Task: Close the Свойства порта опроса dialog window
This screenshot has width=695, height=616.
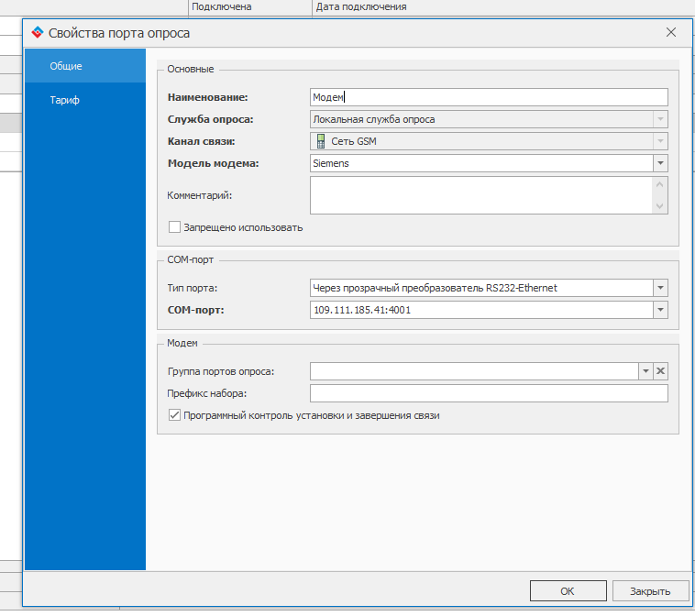Action: coord(671,33)
